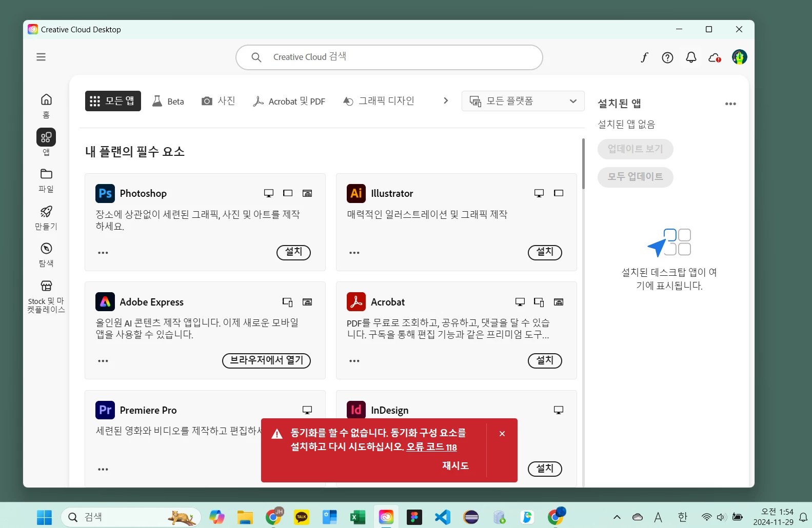The image size is (812, 528).
Task: Click the Illustrator app icon
Action: (x=356, y=193)
